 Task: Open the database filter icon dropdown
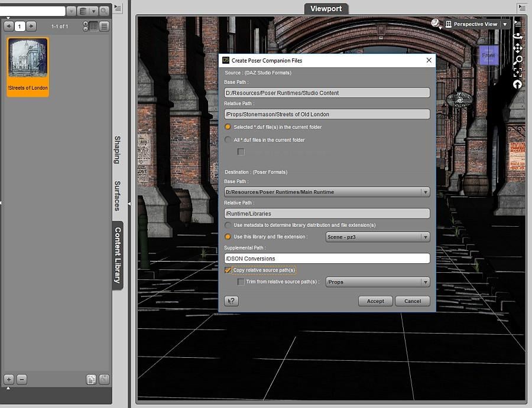[87, 11]
